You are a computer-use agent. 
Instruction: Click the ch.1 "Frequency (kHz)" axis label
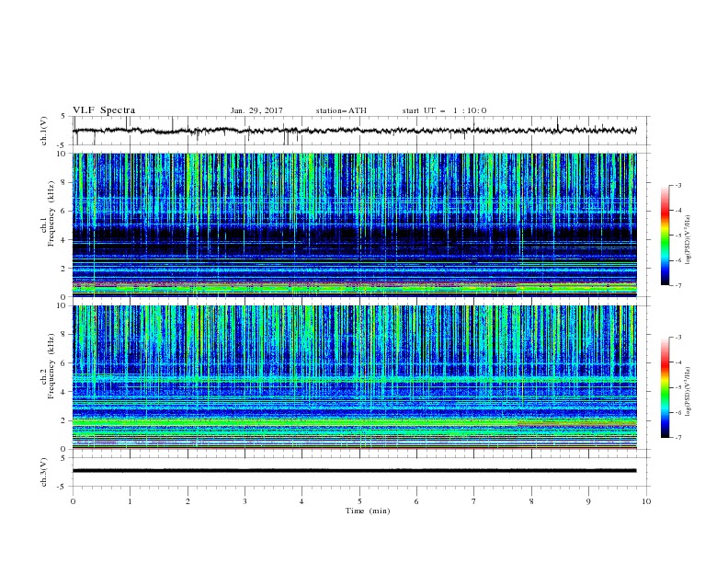click(x=51, y=213)
